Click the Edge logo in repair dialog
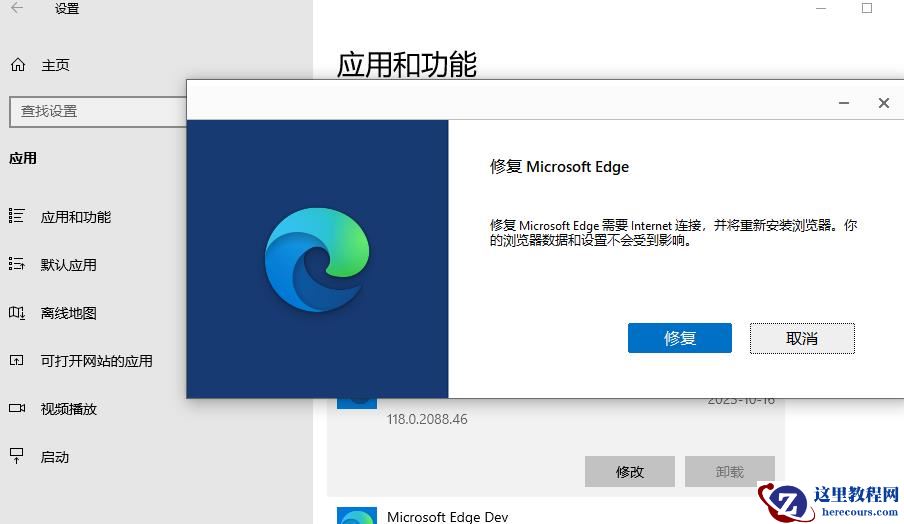This screenshot has width=904, height=524. pos(317,259)
